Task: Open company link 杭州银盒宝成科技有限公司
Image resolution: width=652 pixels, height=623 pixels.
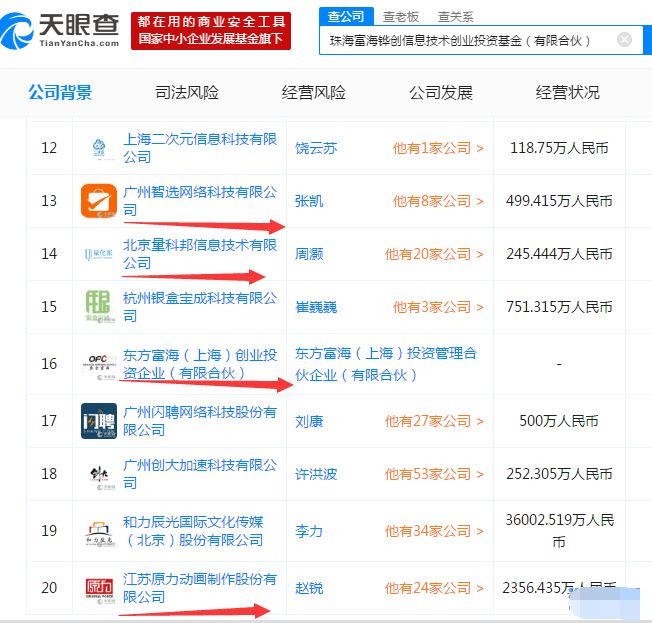Action: [200, 307]
